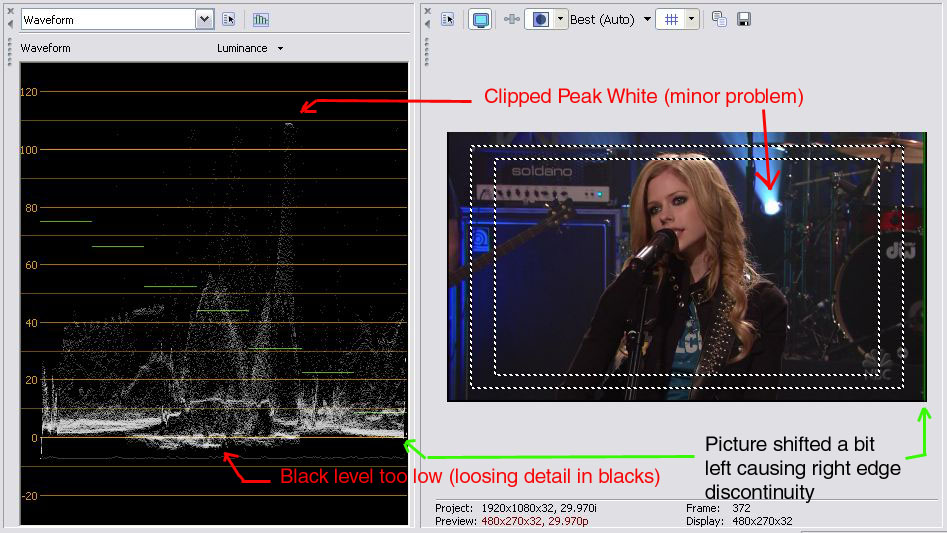Click the Frame 372 readout
Image resolution: width=947 pixels, height=533 pixels.
click(x=718, y=508)
